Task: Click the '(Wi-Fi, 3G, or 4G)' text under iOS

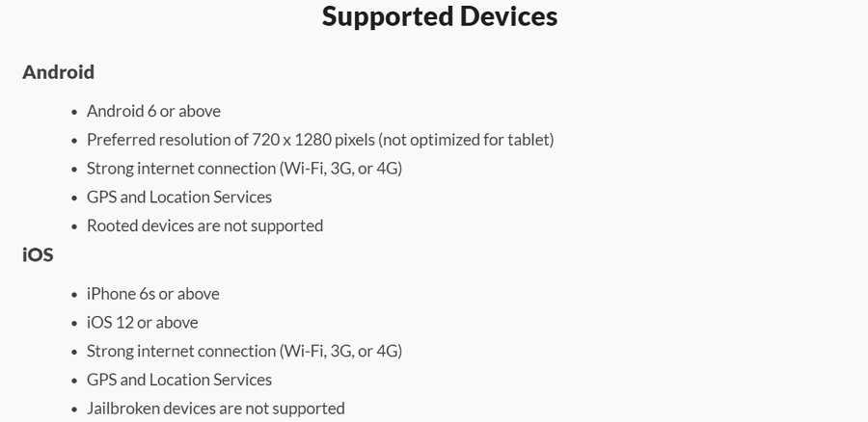Action: pyautogui.click(x=340, y=351)
